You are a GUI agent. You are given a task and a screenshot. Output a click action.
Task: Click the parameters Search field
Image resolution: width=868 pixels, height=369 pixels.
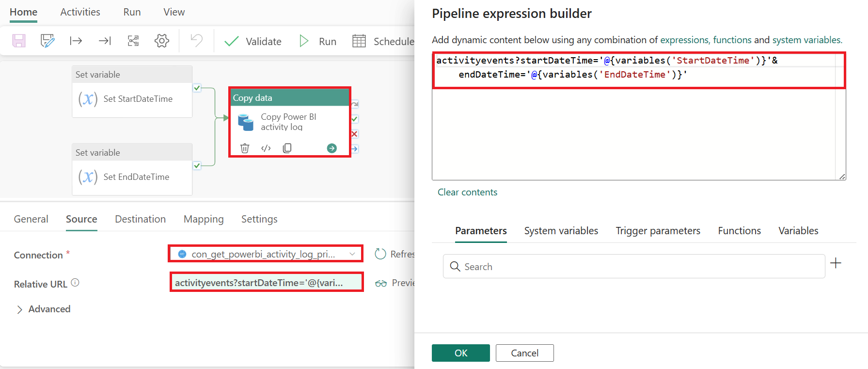(634, 266)
